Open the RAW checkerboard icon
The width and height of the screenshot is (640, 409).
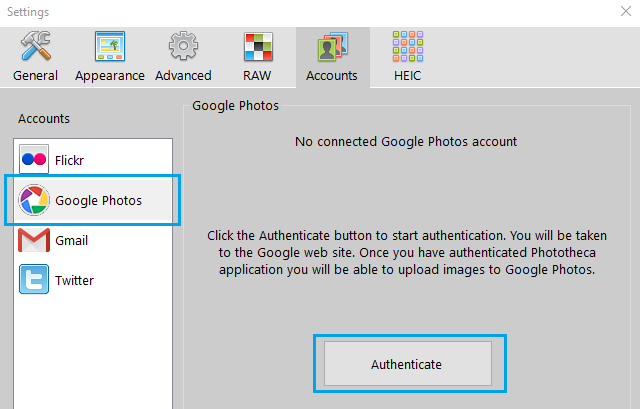coord(258,47)
